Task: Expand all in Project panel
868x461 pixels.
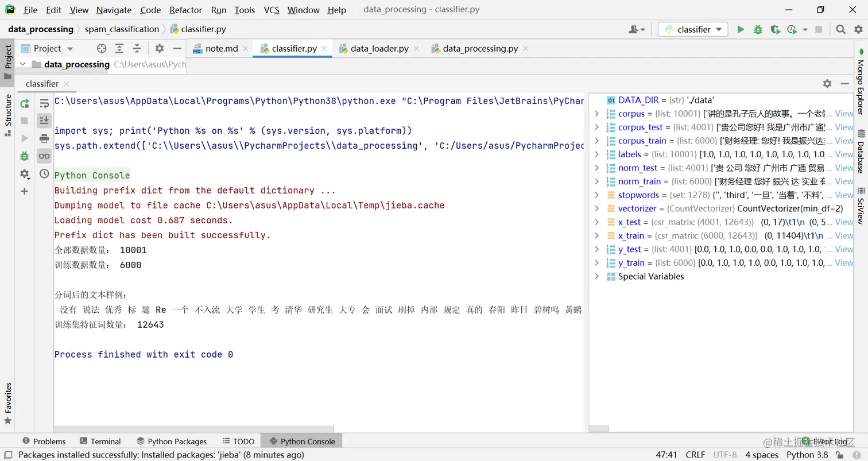Action: tap(119, 48)
